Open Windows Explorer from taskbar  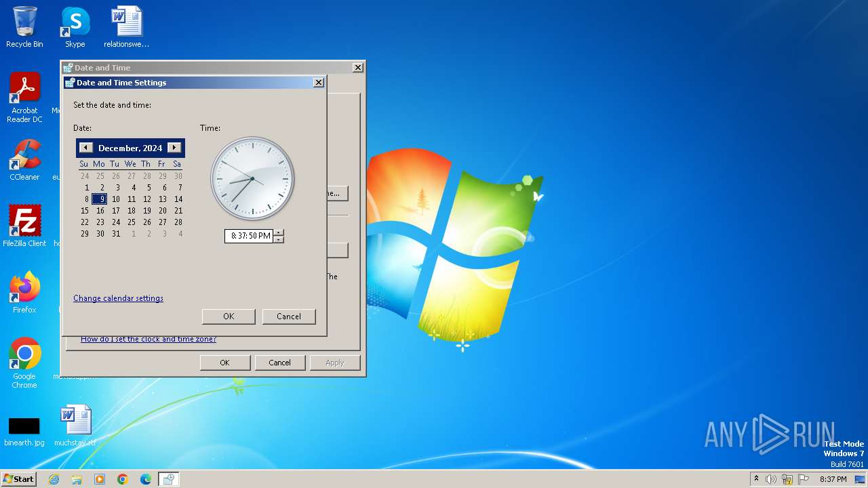77,479
